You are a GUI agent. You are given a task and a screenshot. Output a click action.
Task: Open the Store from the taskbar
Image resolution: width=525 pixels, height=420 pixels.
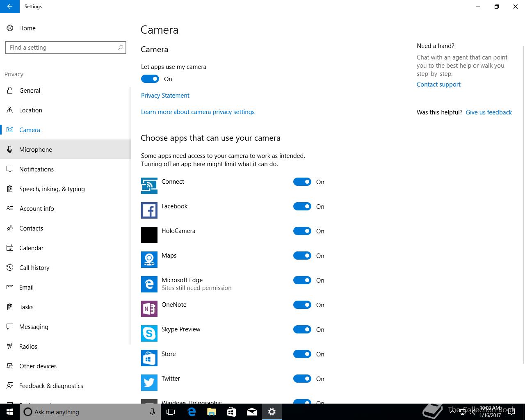232,412
